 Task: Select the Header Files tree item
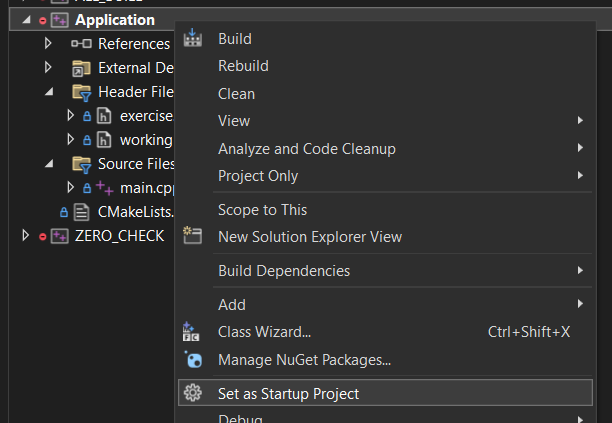coord(136,92)
